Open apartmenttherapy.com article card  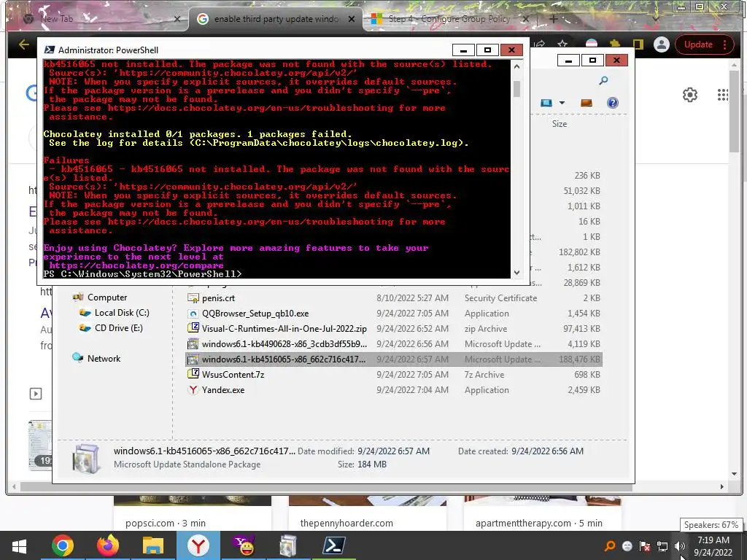pyautogui.click(x=542, y=514)
